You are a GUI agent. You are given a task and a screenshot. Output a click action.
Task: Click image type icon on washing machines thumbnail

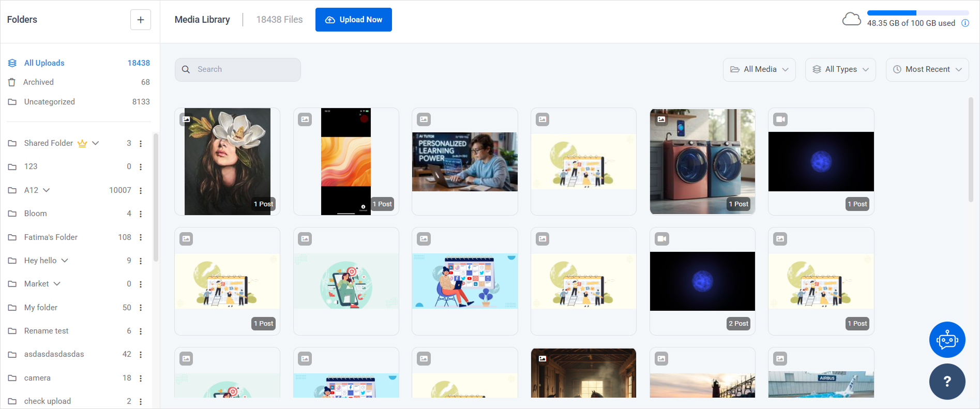coord(661,119)
